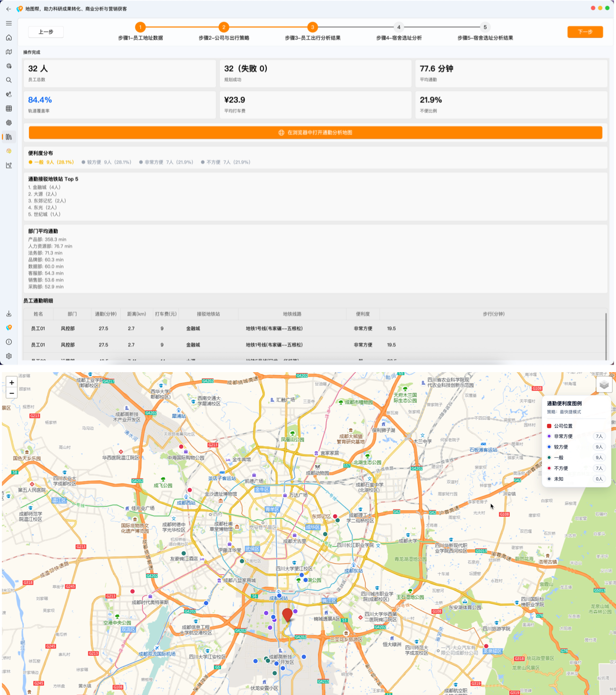Open the info circle icon in sidebar
Image resolution: width=616 pixels, height=695 pixels.
[9, 342]
